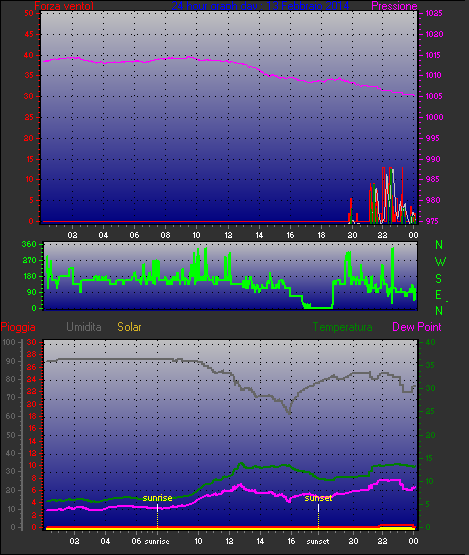
Task: Click the sunrise marker in bottom chart
Action: [157, 498]
